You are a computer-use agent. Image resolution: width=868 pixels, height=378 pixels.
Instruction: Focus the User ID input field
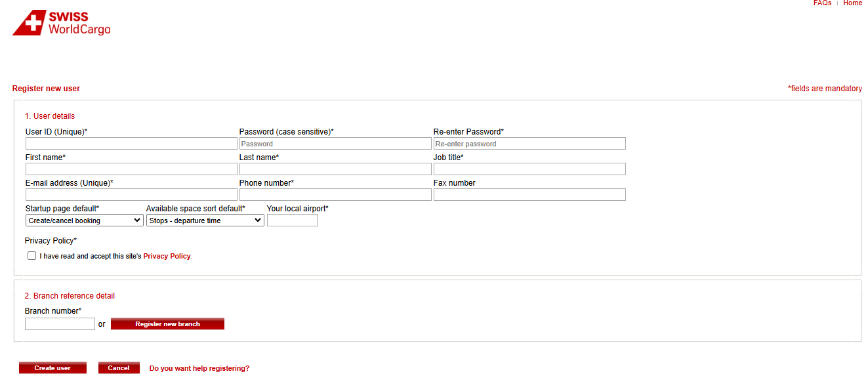pyautogui.click(x=131, y=144)
